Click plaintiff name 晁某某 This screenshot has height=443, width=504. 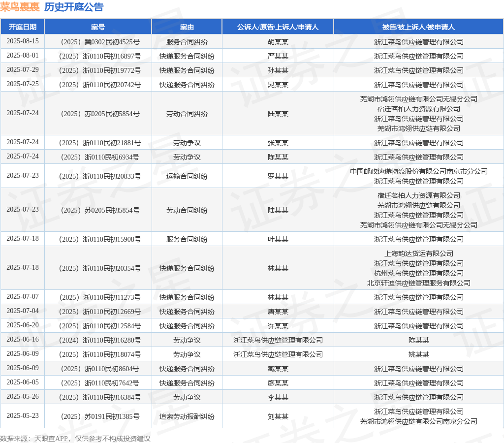(278, 85)
